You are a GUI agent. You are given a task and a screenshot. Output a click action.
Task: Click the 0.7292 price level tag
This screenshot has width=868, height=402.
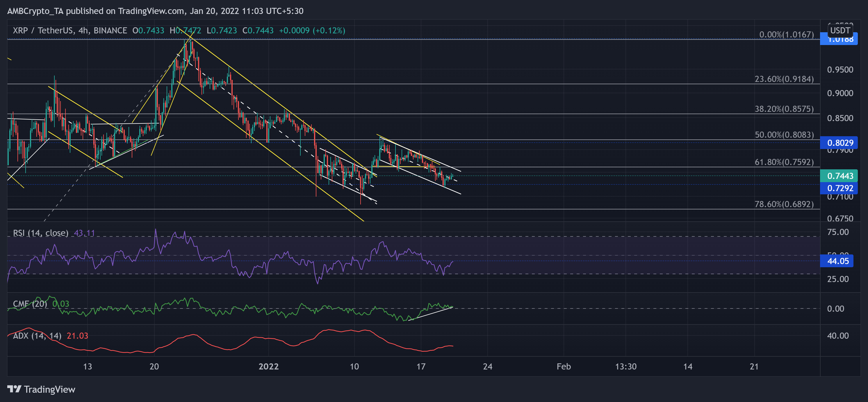pos(839,188)
